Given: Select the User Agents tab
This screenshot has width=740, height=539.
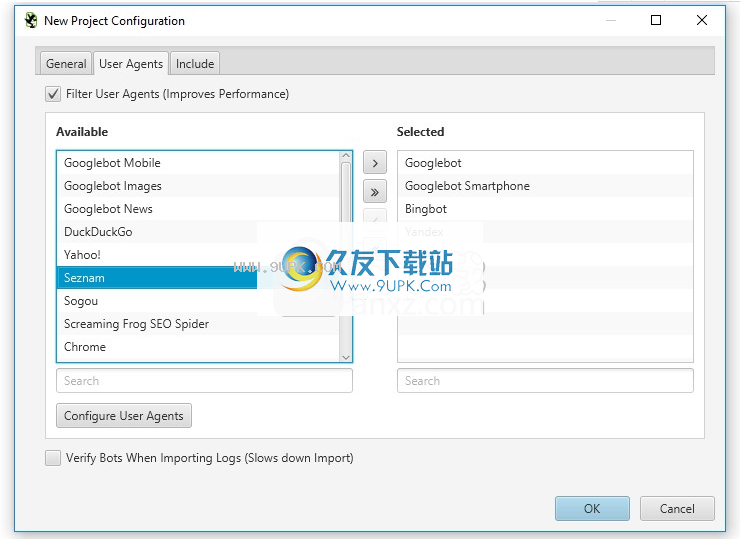Looking at the screenshot, I should click(x=131, y=63).
